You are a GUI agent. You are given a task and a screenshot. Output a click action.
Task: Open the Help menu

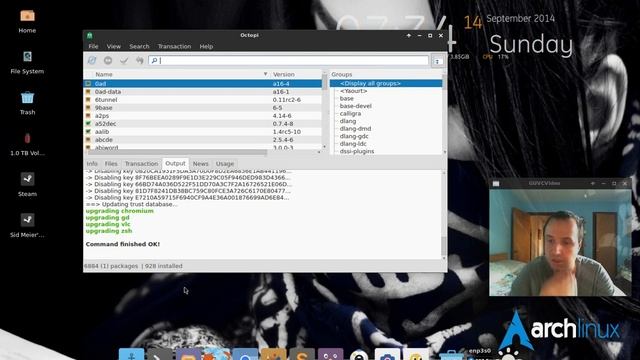point(206,47)
